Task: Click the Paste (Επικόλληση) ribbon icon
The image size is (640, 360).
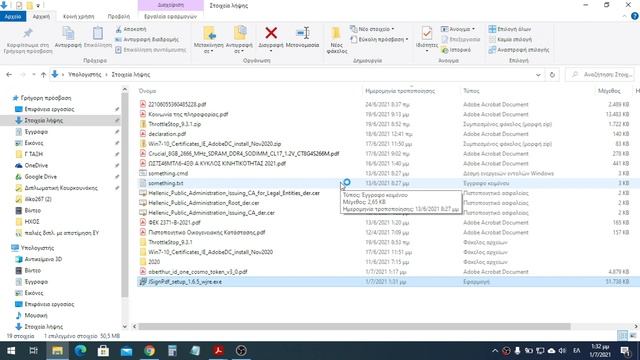Action: (98, 33)
